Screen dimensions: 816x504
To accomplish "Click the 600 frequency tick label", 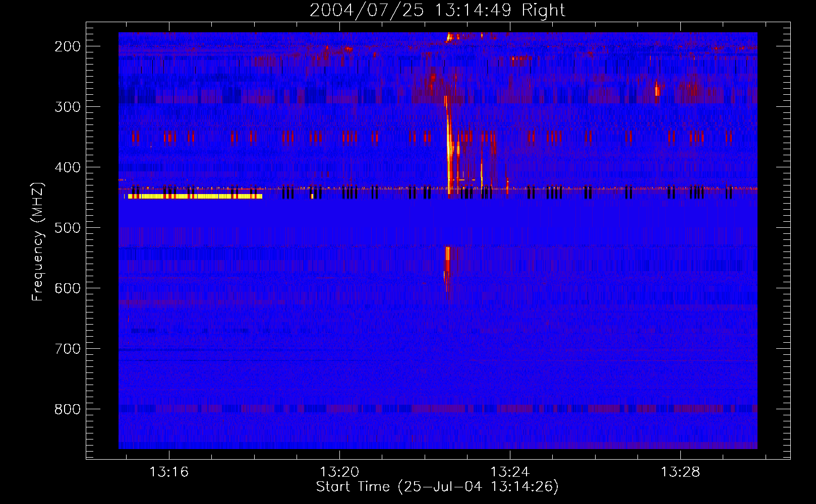I will [x=68, y=288].
